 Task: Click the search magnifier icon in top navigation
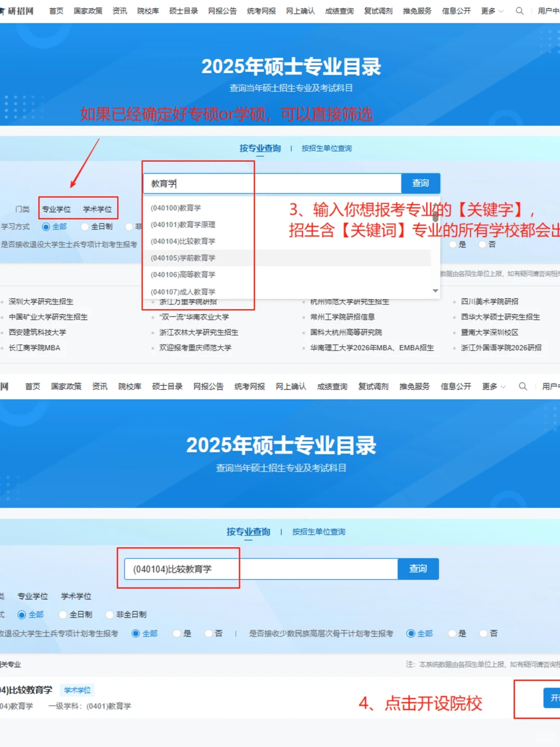[x=520, y=10]
